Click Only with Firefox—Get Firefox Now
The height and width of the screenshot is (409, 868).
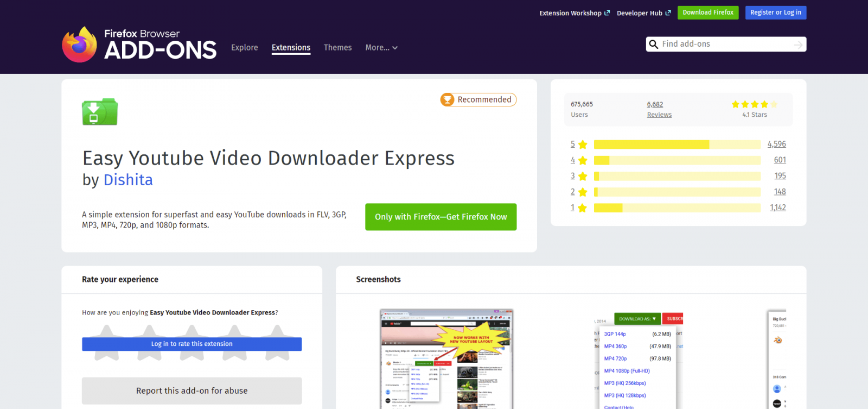pyautogui.click(x=441, y=217)
